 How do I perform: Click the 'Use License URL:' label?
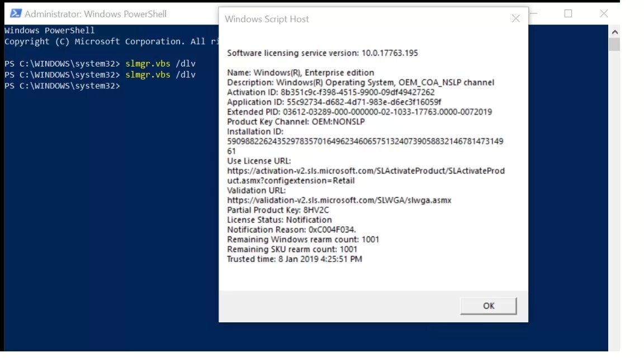(259, 161)
